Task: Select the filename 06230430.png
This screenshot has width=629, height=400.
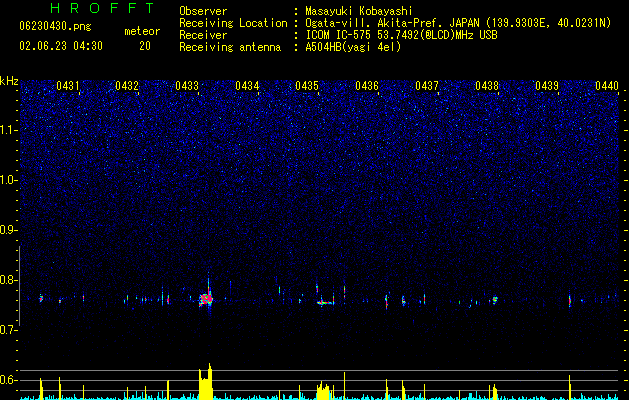Action: tap(55, 26)
